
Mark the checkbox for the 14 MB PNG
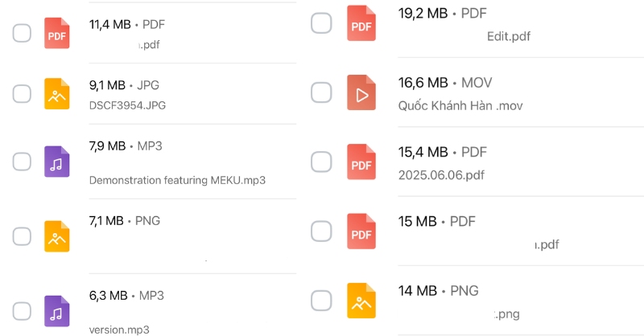tap(321, 301)
